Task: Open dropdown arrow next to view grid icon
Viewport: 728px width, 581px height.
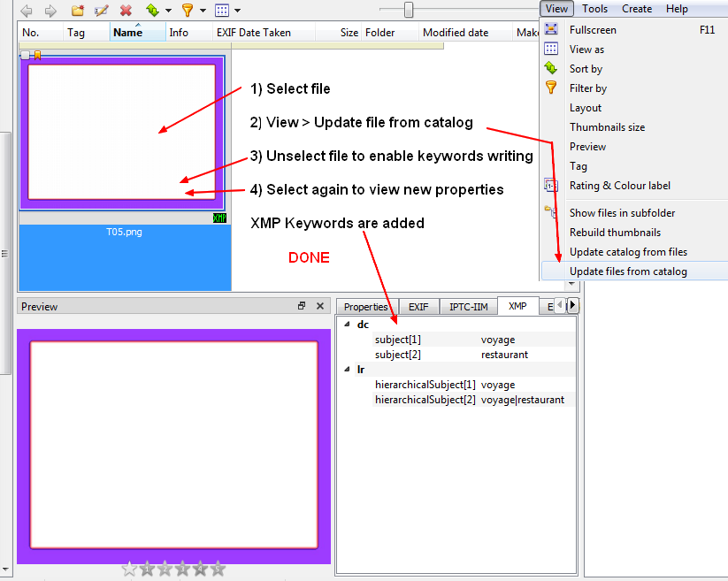Action: tap(238, 11)
